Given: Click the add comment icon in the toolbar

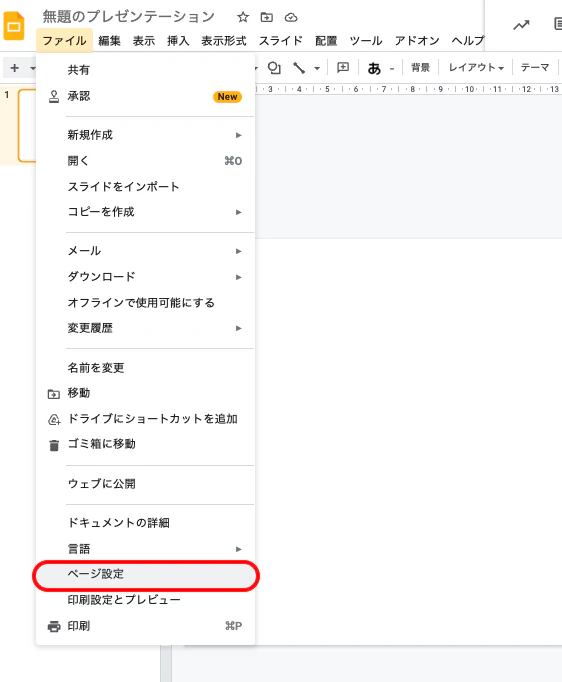Looking at the screenshot, I should pos(343,67).
